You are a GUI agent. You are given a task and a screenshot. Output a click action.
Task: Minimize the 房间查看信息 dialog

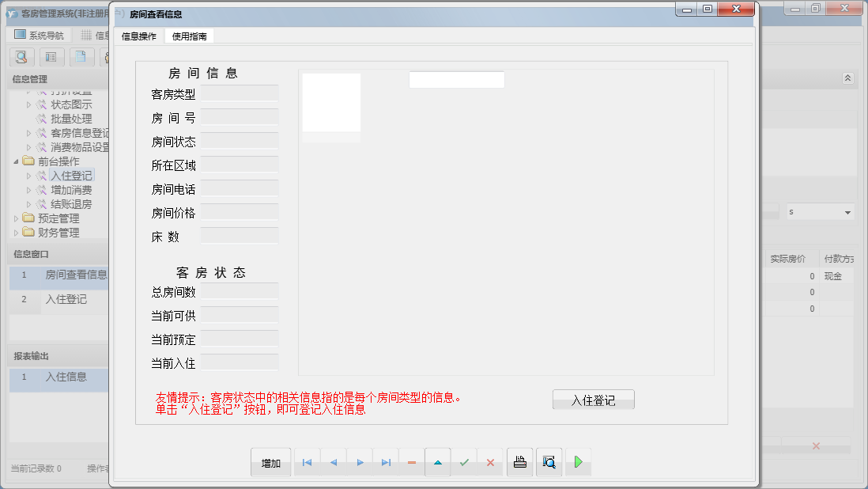pos(687,9)
